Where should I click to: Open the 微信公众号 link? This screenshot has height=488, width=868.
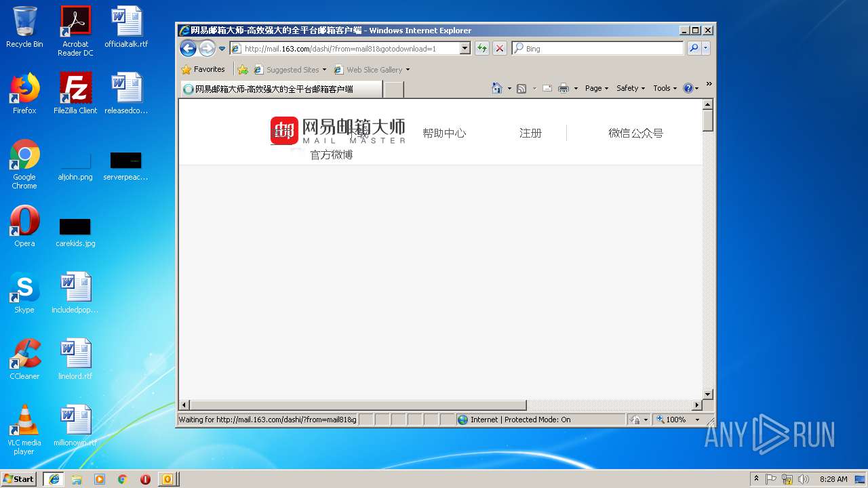[x=635, y=133]
